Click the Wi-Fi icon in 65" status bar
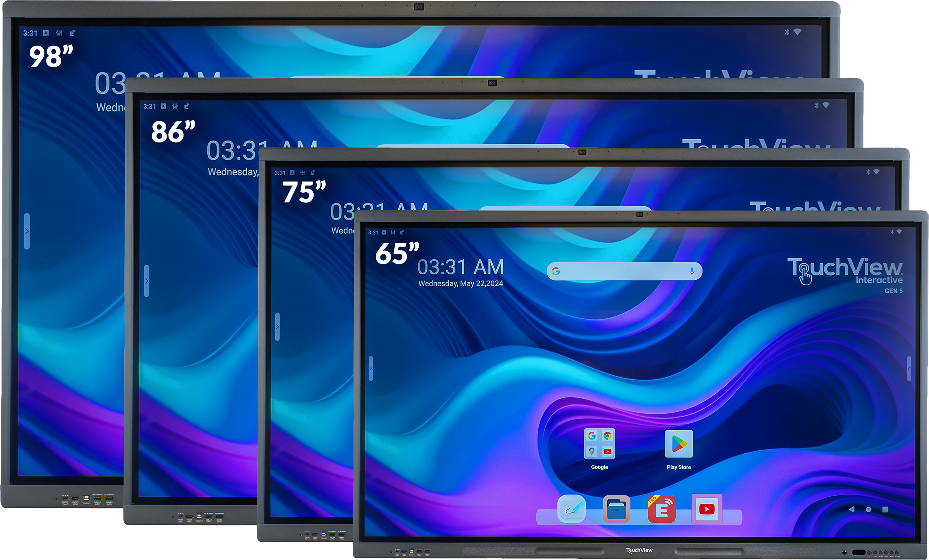 899,232
